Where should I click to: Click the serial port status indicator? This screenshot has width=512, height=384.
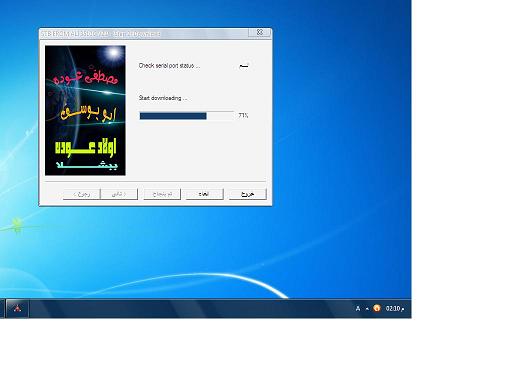pos(244,66)
